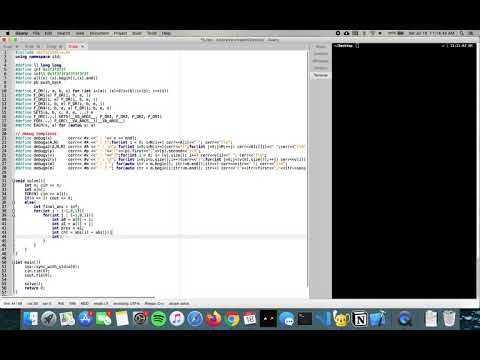Open the Document menu
The image size is (480, 360).
pos(99,33)
